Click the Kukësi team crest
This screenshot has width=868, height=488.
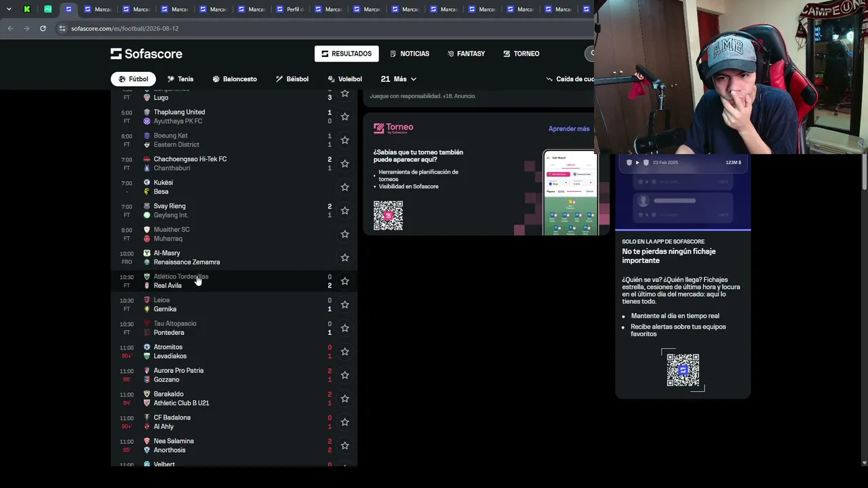(146, 182)
